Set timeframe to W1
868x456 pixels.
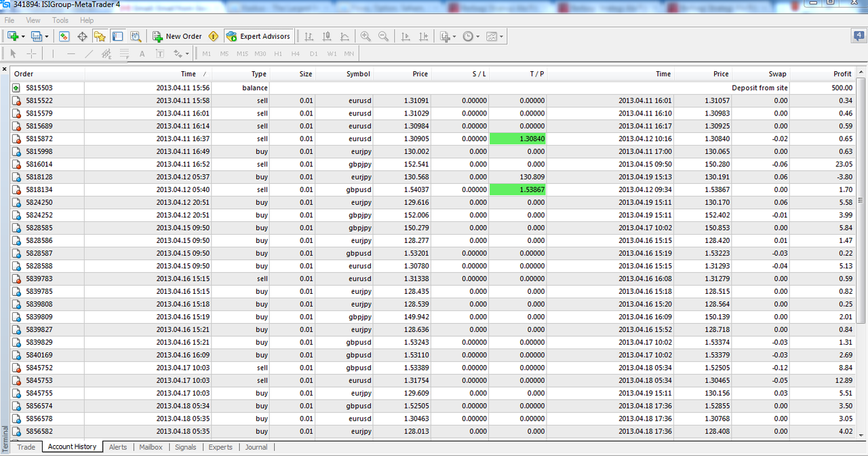click(332, 54)
